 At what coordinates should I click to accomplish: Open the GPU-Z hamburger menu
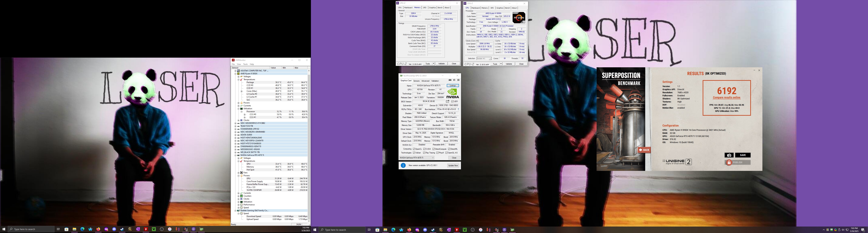(x=458, y=80)
